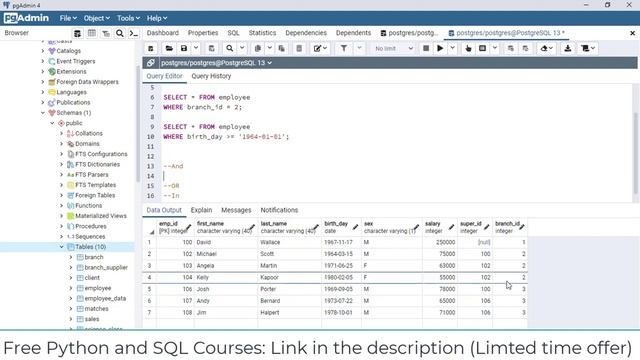Open the Find options dropdown arrow
This screenshot has width=640, height=360.
[x=242, y=48]
